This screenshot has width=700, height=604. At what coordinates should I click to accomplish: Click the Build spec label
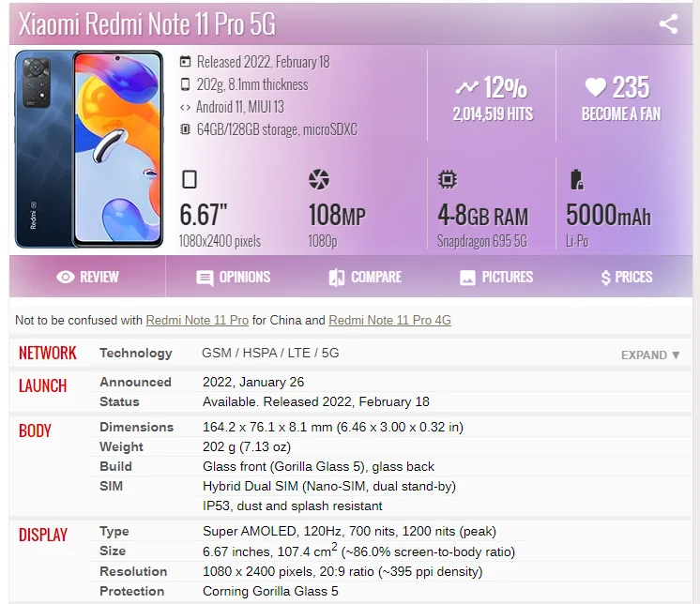[x=115, y=466]
